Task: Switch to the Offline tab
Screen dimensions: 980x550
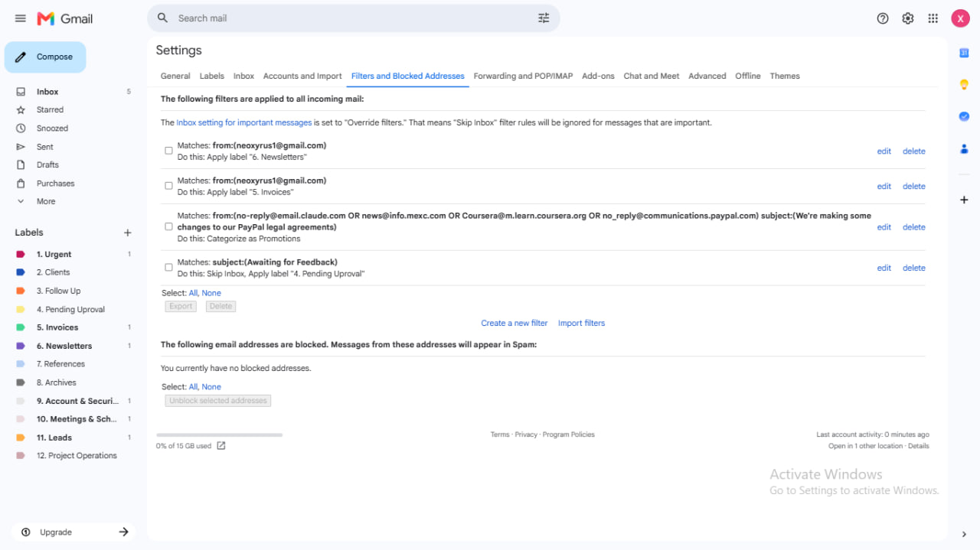Action: [x=748, y=76]
